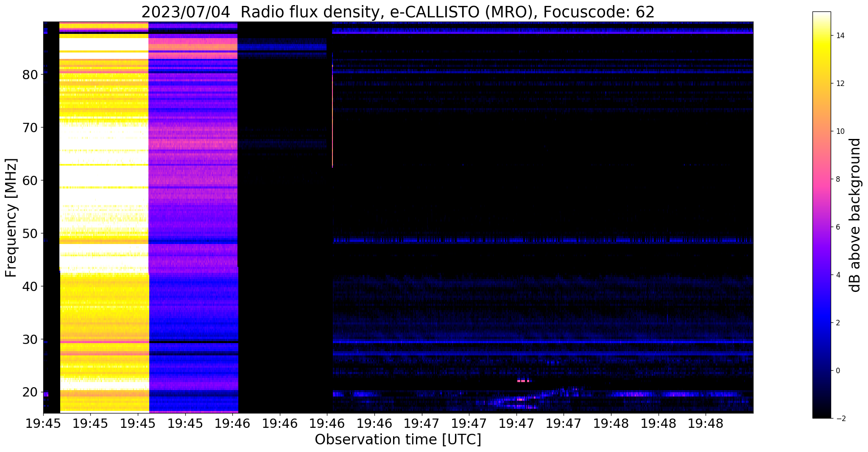Viewport: 868px width, 452px height.
Task: Click the plot title mentioning e-CALLISTO (MRO)
Action: pos(398,12)
